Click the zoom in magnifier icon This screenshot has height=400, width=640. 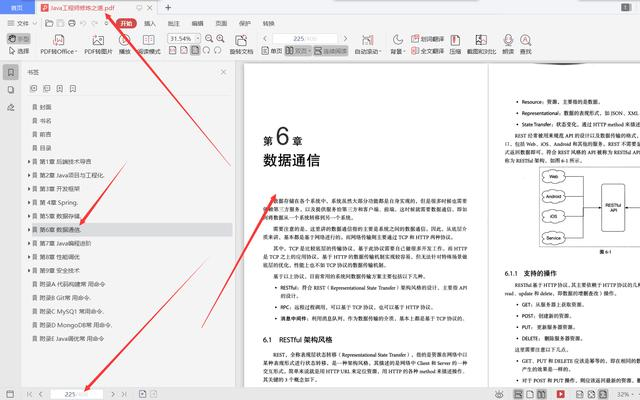click(220, 38)
